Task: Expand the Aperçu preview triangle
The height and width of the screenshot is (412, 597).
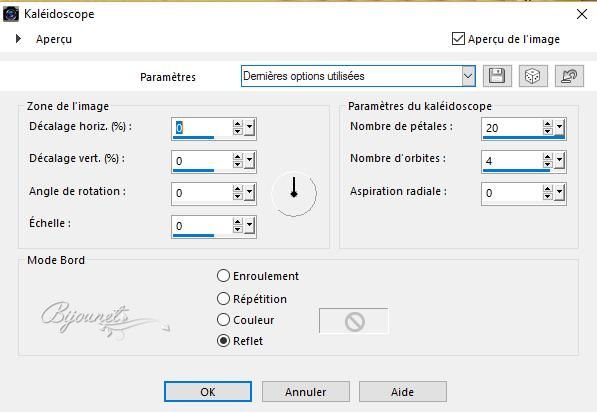Action: pyautogui.click(x=18, y=38)
